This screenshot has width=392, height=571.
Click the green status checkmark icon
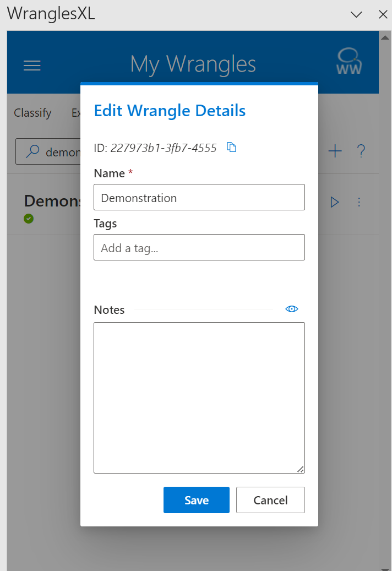(x=29, y=219)
